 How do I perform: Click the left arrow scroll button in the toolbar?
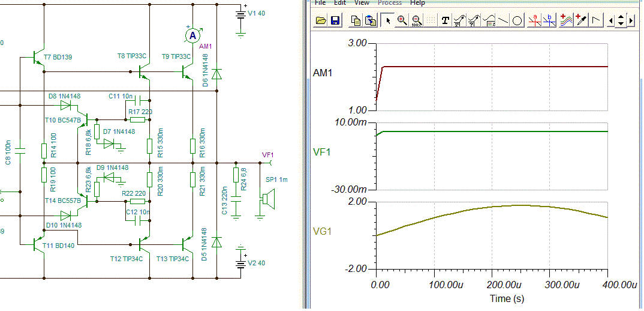(x=611, y=20)
